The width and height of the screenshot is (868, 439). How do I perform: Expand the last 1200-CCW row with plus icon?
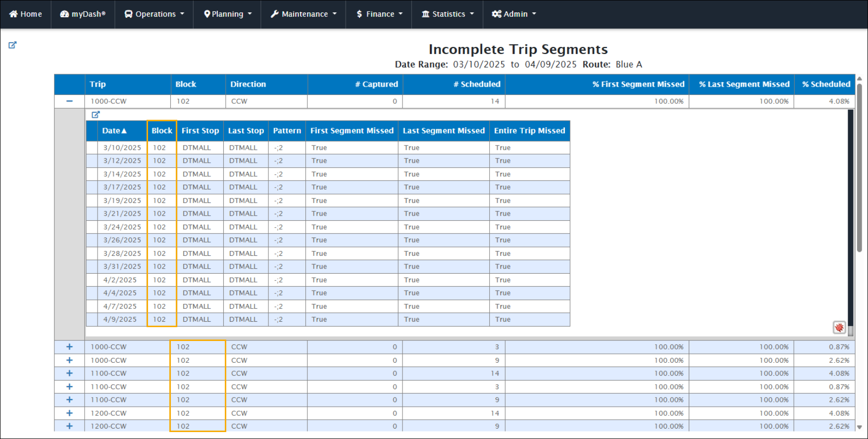coord(69,426)
